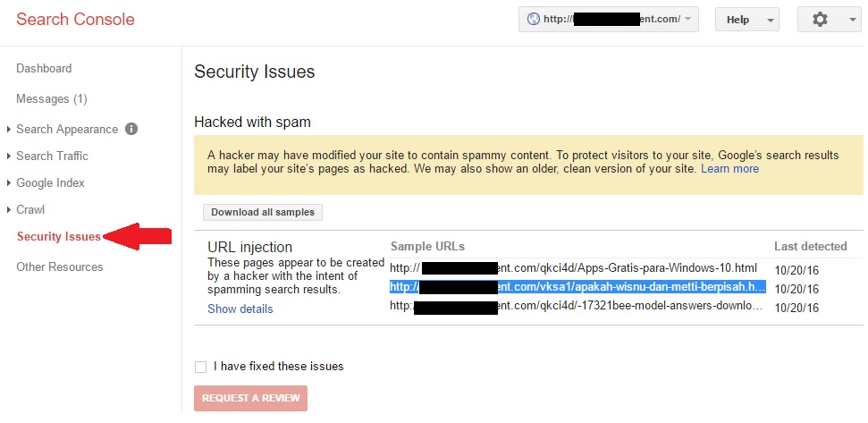Screen dimensions: 868x423
Task: Click the settings gear icon
Action: [820, 20]
